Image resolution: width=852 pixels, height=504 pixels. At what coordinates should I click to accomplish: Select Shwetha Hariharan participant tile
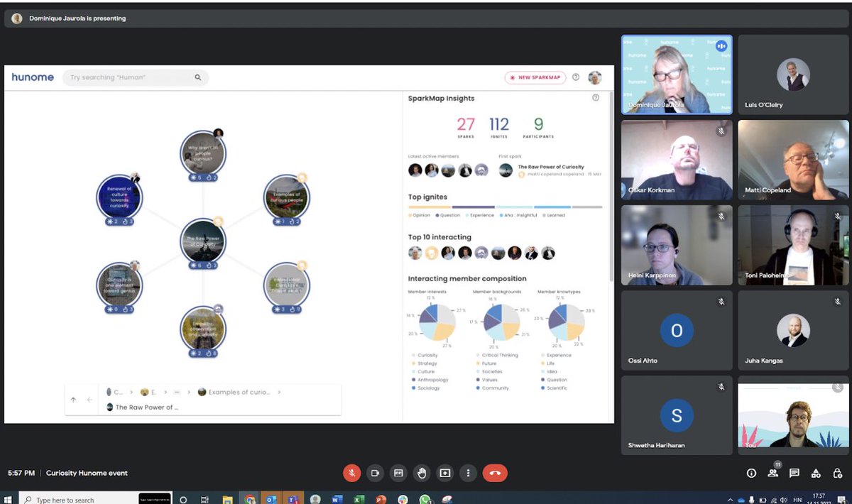(677, 415)
